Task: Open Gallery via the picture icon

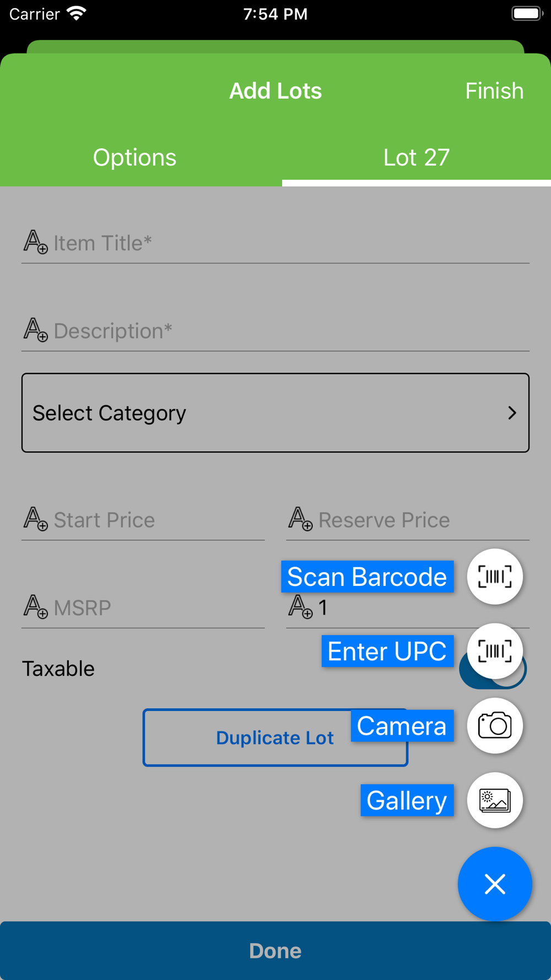Action: coord(495,800)
